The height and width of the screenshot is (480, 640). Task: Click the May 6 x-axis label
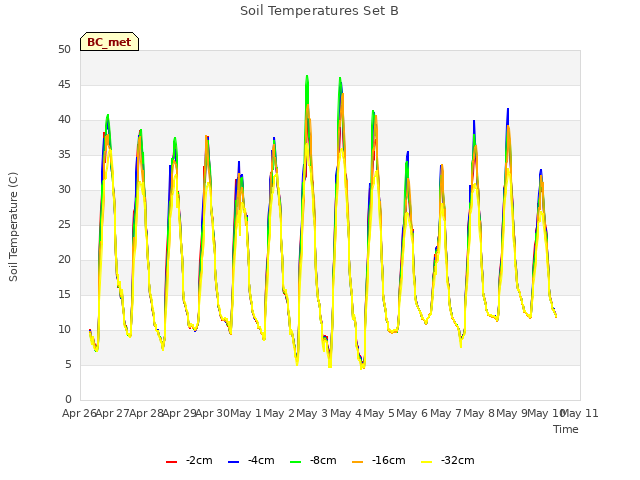(x=412, y=413)
